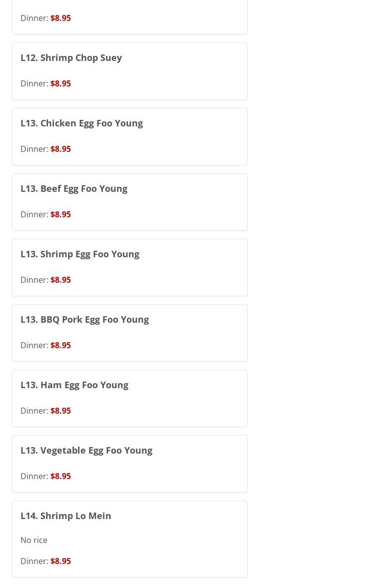Click 'Dinner:' label in Shrimp Chop Suey card

click(x=34, y=83)
